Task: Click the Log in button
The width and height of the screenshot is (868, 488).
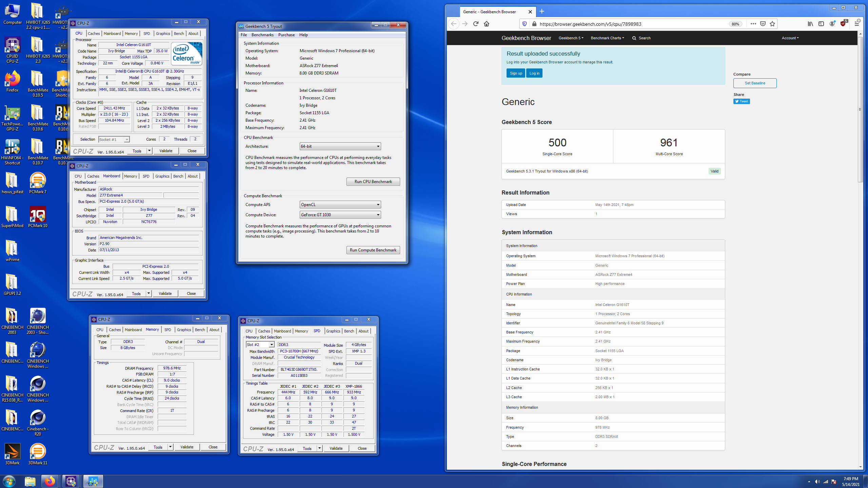Action: coord(534,73)
